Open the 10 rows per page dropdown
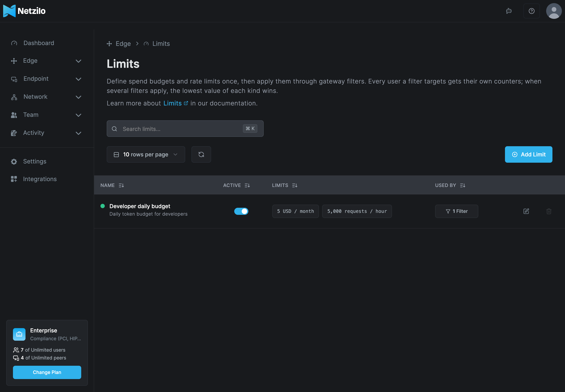565x392 pixels. coord(146,154)
